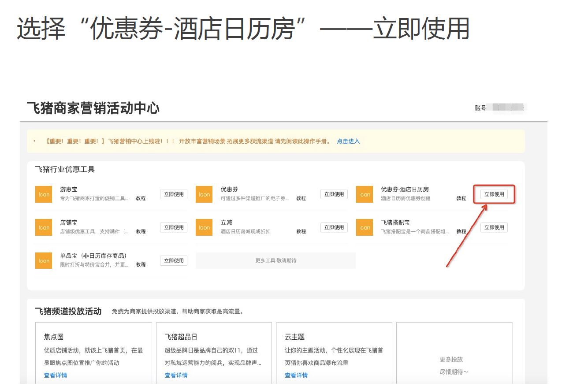Click the orange icon next to 店铺宝

(x=44, y=227)
